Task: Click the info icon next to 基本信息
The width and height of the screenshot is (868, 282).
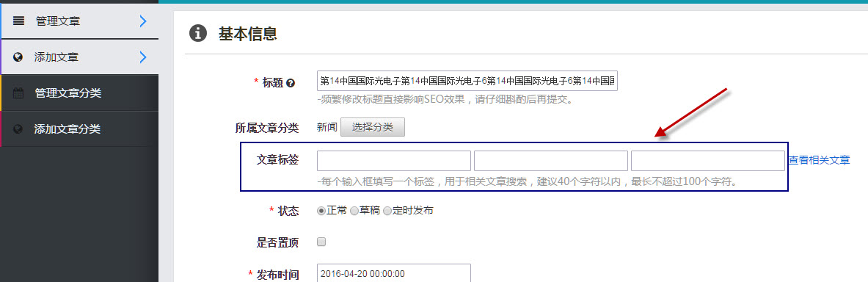Action: 198,33
